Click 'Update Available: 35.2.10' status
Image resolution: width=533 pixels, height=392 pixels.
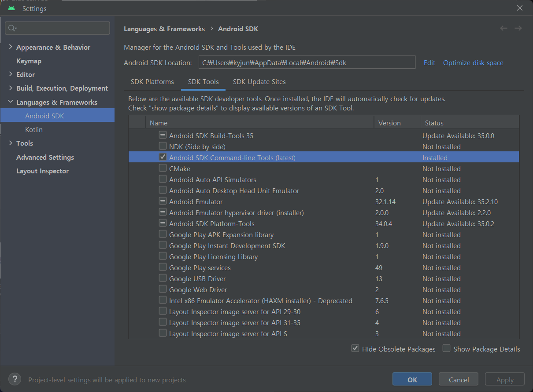(x=460, y=201)
